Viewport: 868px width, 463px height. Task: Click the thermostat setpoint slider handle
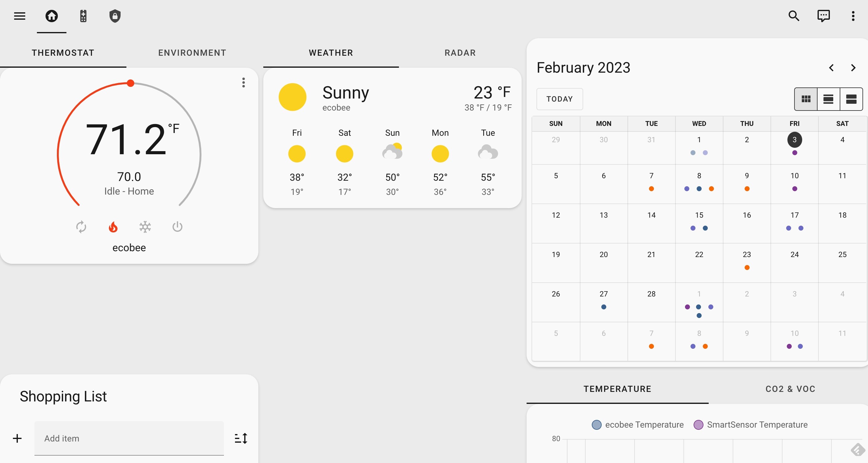tap(131, 83)
